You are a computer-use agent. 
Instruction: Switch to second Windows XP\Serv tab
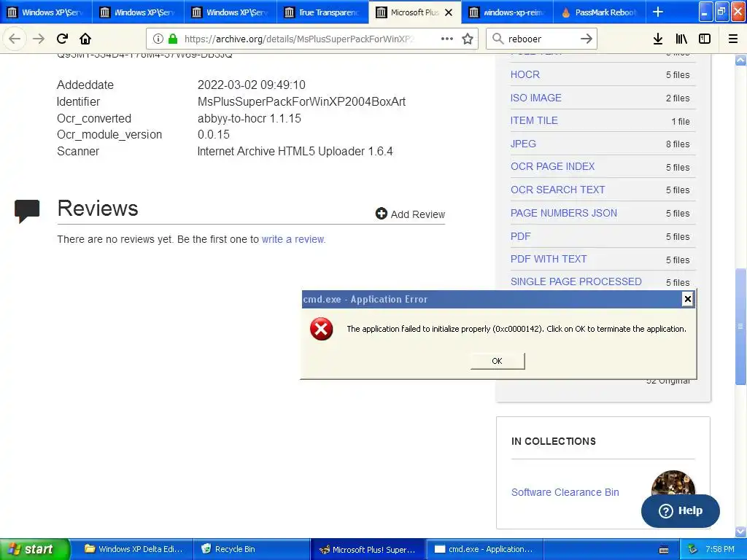pyautogui.click(x=138, y=12)
